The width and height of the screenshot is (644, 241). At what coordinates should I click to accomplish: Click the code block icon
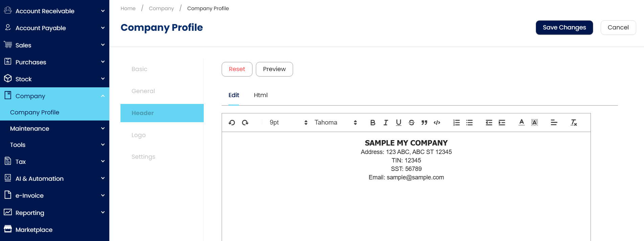[437, 123]
